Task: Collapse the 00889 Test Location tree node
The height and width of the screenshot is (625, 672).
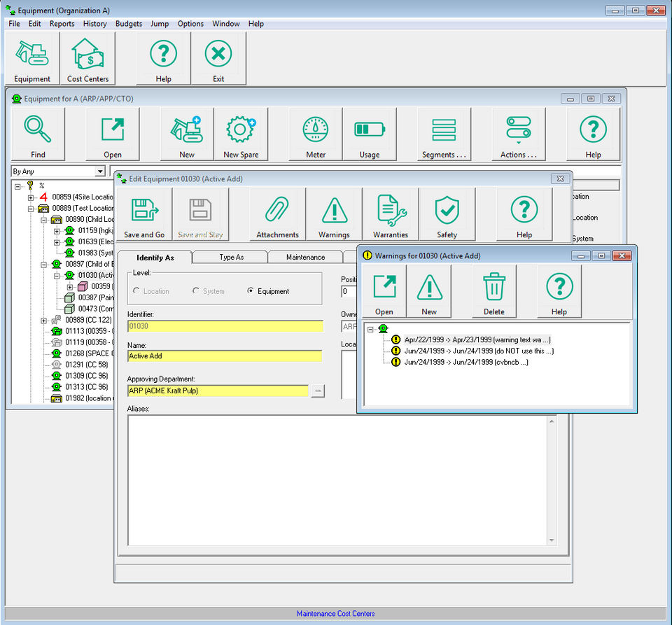Action: pos(31,209)
